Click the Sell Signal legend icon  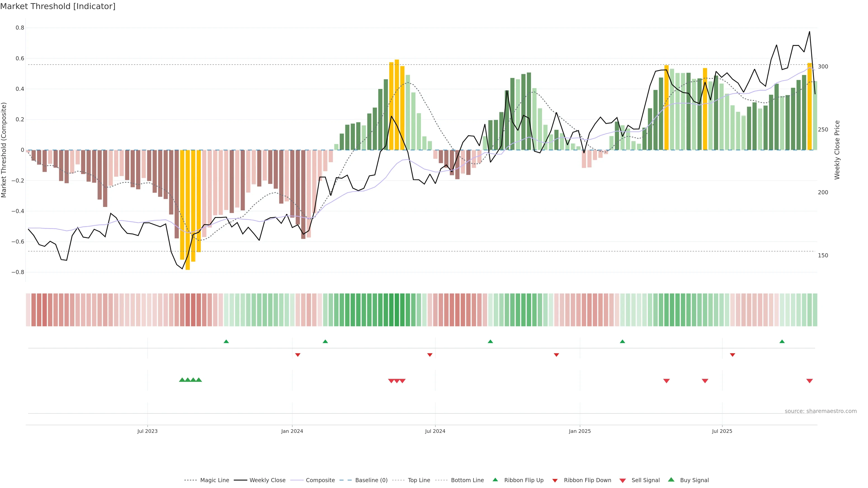point(623,481)
